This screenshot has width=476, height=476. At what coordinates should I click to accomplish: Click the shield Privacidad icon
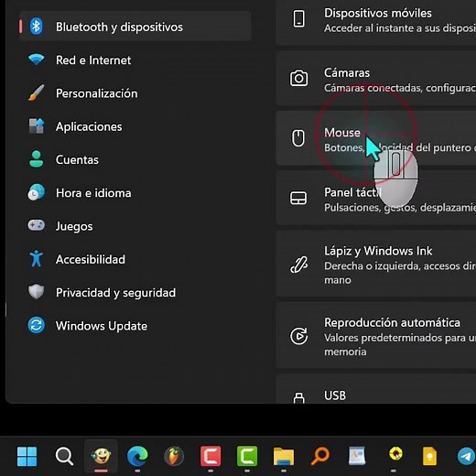(36, 292)
